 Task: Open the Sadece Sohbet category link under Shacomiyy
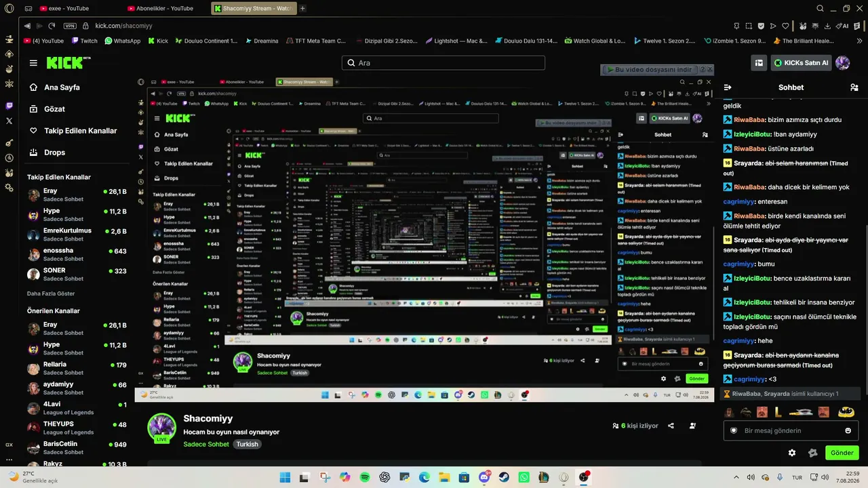pyautogui.click(x=206, y=445)
